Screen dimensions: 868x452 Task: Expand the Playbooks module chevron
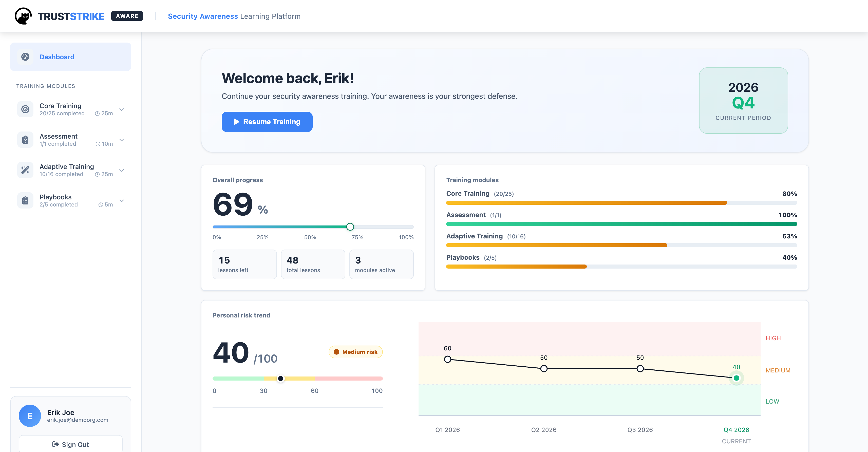(122, 201)
